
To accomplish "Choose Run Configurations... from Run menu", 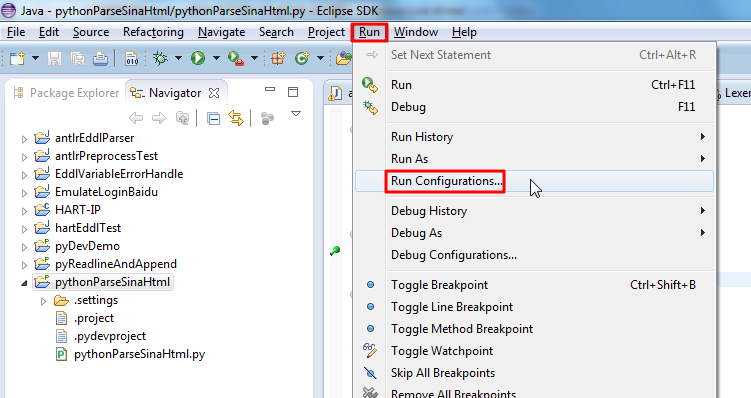I will (x=534, y=181).
